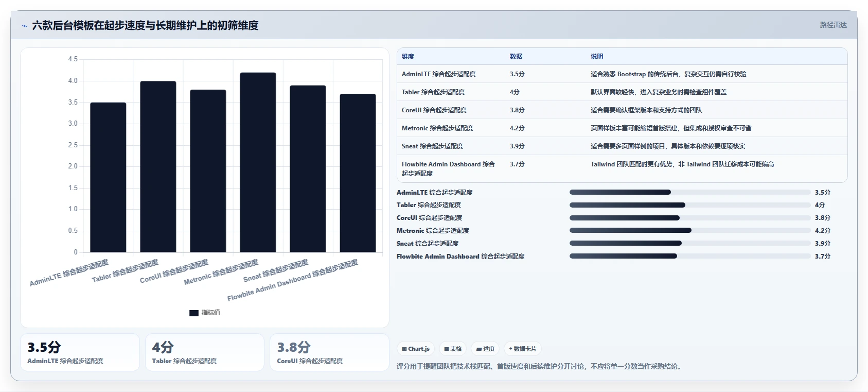Click the 2.0 y-axis tick label

(73, 166)
